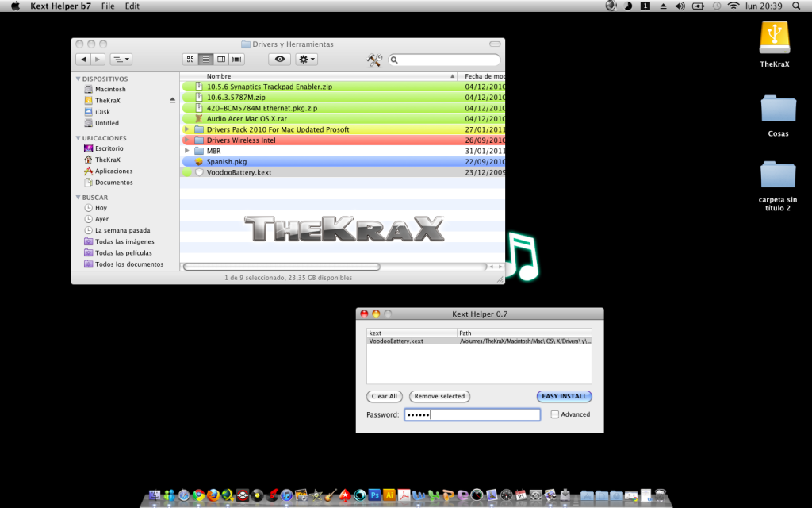Screen dimensions: 812x508
Task: Select 10.5.6 Synaptics Trackpad Enabler.zip
Action: [343, 87]
